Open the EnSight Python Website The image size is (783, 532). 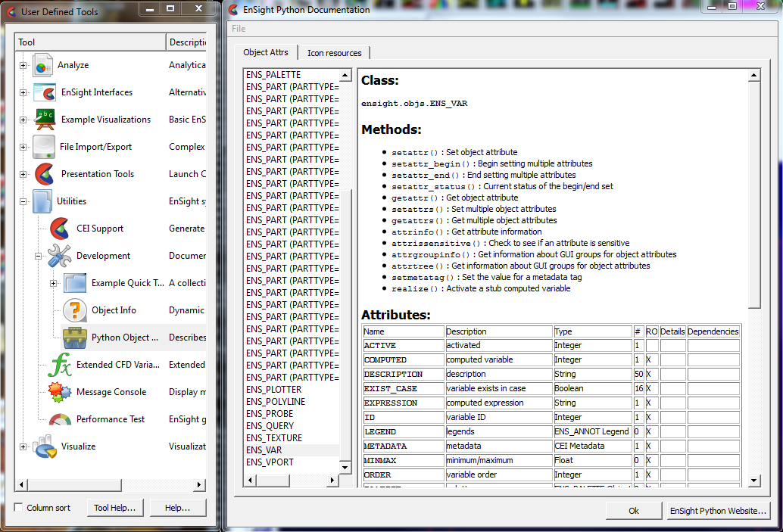(x=718, y=511)
